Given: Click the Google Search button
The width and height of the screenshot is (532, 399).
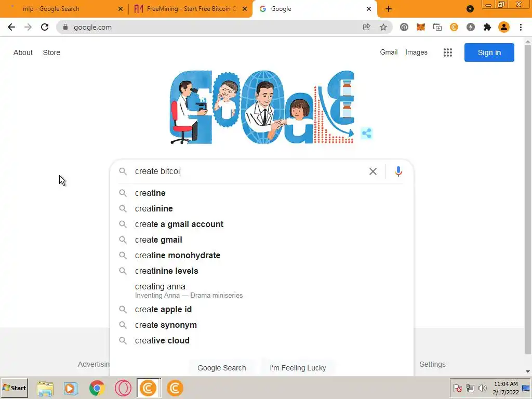Looking at the screenshot, I should pos(221,368).
